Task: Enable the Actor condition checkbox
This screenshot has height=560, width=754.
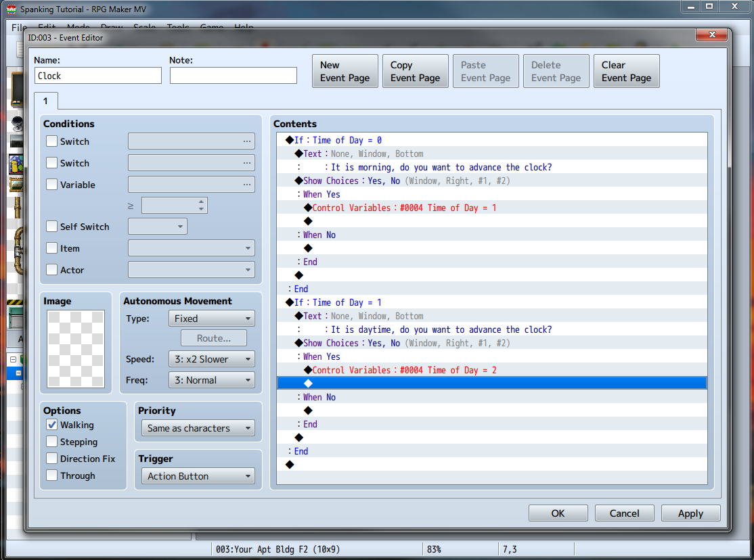Action: click(51, 270)
